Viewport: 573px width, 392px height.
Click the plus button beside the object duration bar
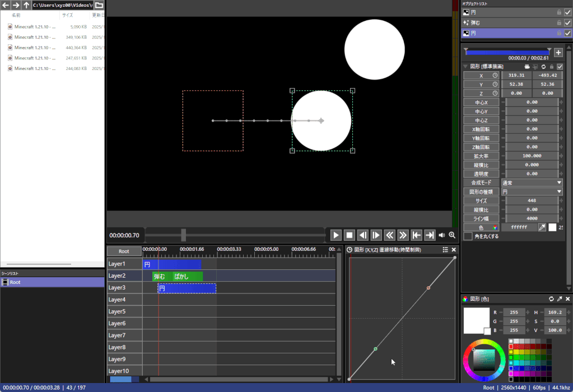[x=558, y=53]
